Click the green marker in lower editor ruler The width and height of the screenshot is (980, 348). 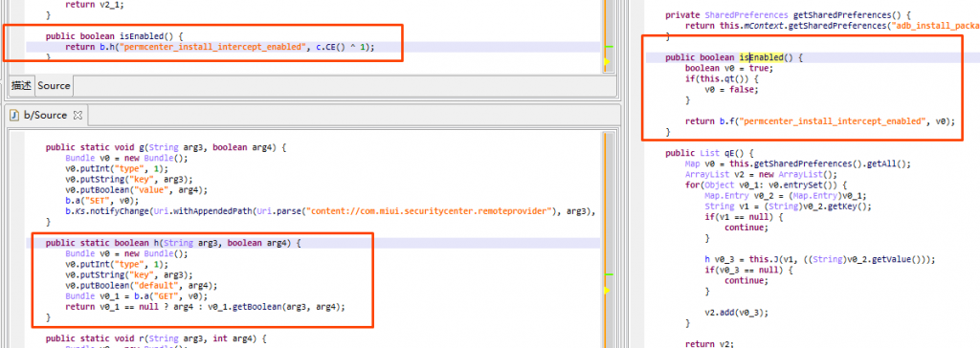tap(610, 273)
